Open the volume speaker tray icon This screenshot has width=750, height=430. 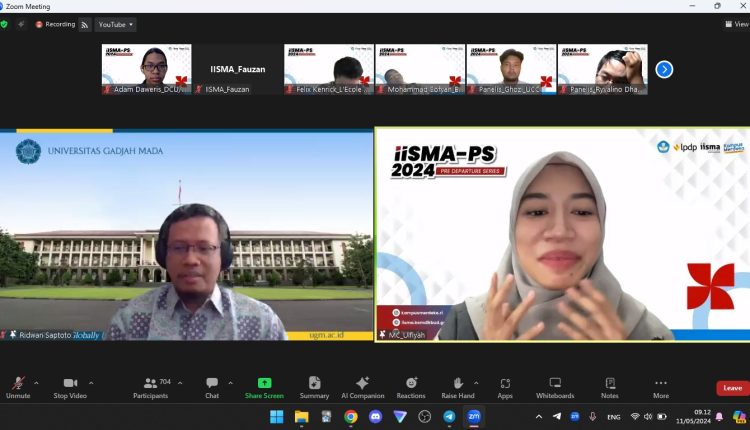coord(648,417)
